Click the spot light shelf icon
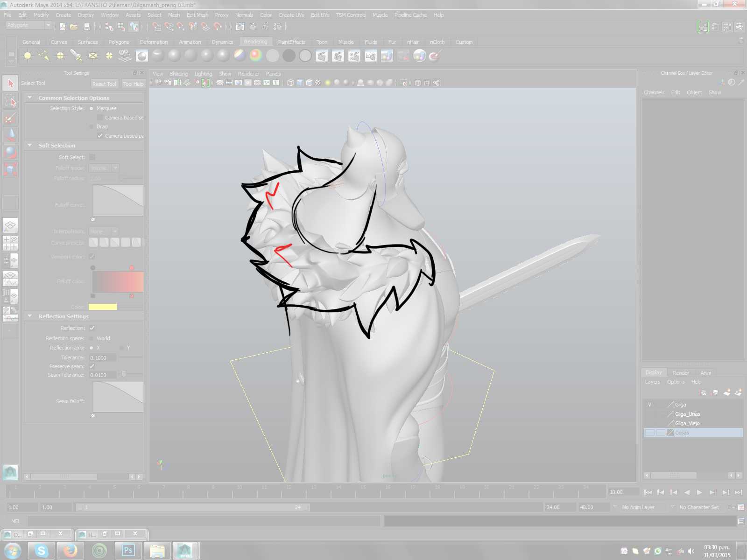Viewport: 747px width, 560px height. 76,56
